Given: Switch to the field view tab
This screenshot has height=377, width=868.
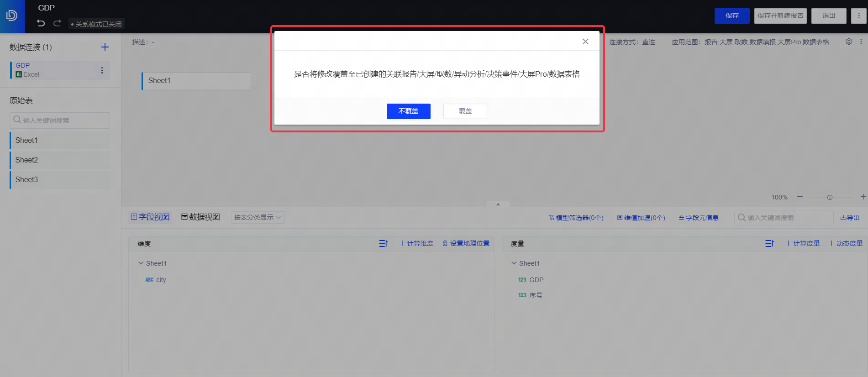Looking at the screenshot, I should coord(150,217).
